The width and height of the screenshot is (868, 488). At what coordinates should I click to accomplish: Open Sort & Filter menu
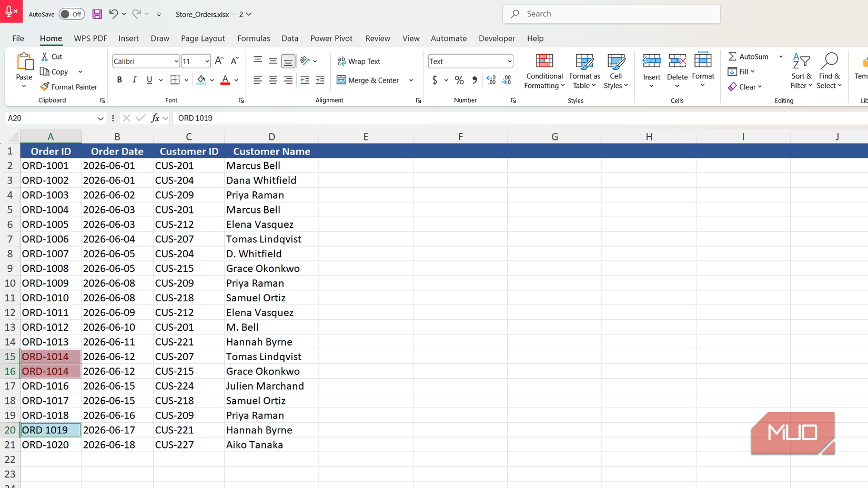click(x=801, y=72)
